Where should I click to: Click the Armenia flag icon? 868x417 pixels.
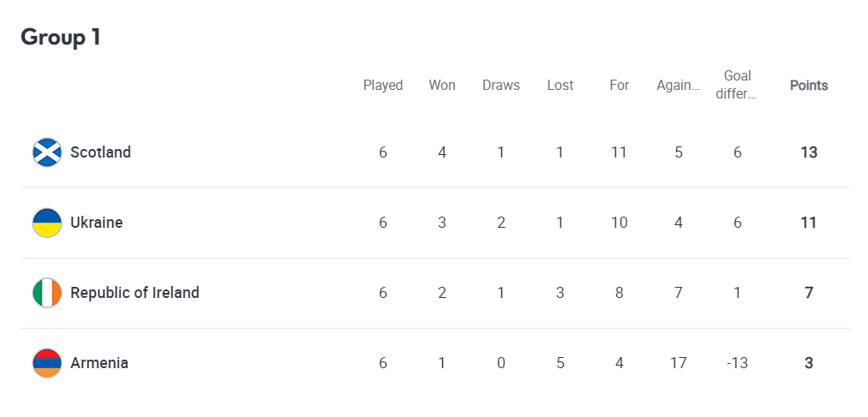click(x=47, y=363)
